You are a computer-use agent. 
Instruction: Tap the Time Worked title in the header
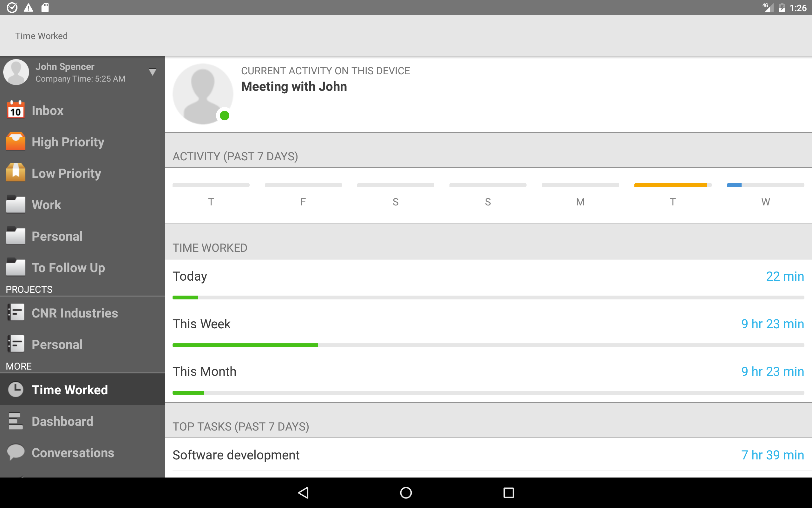click(41, 36)
